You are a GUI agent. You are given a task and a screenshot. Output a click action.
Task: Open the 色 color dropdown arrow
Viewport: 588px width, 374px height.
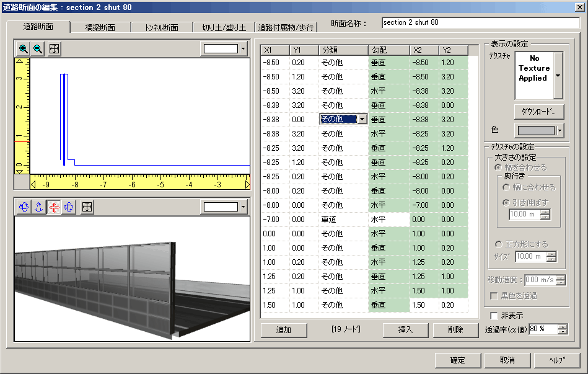click(x=560, y=130)
